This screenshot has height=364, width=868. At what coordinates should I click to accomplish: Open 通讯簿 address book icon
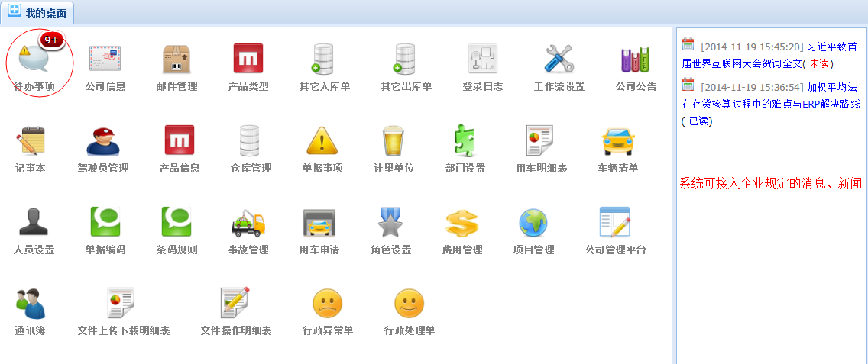click(x=31, y=304)
